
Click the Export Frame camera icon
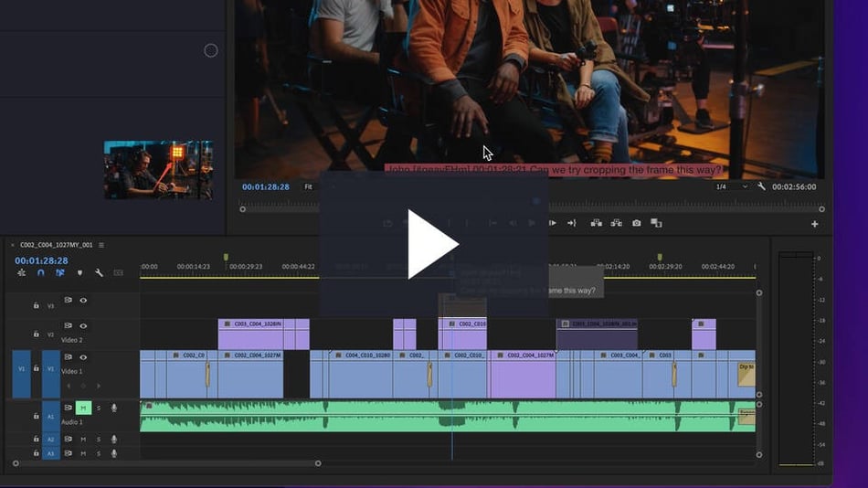tap(637, 223)
